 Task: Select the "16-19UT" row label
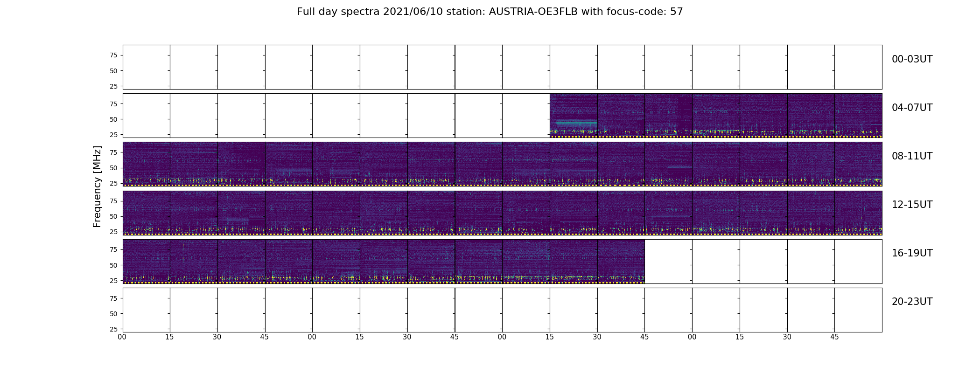(912, 253)
